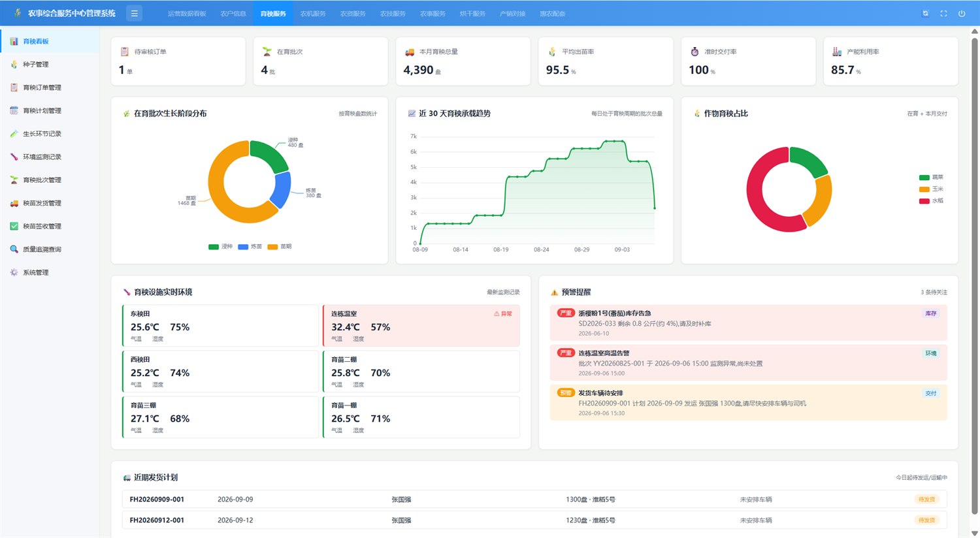This screenshot has height=538, width=980.
Task: Open 生长环节记录 via its test tube icon
Action: [14, 134]
